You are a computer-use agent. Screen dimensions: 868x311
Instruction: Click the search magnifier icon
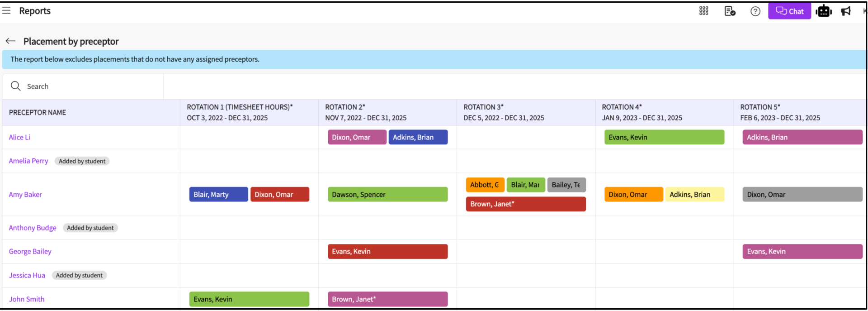16,86
